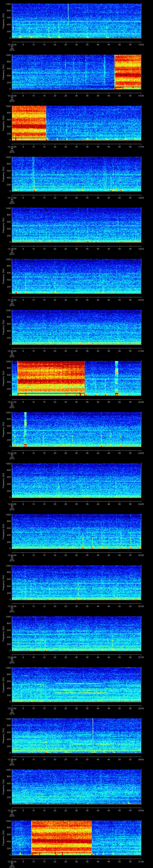Viewport: 153px width, 868px height.
Task: Click the spectrogram panel starting at 12:28:00
Action: click(76, 736)
